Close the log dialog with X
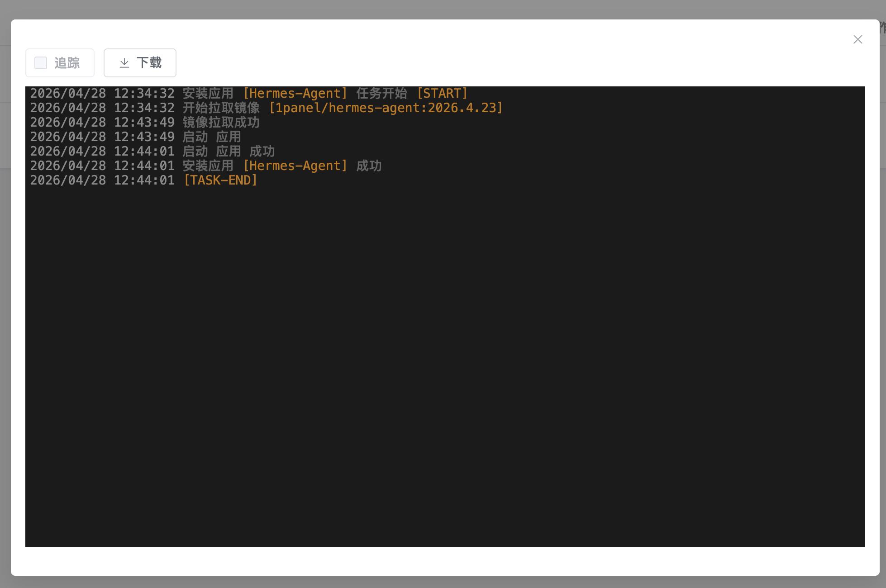886x588 pixels. click(857, 39)
